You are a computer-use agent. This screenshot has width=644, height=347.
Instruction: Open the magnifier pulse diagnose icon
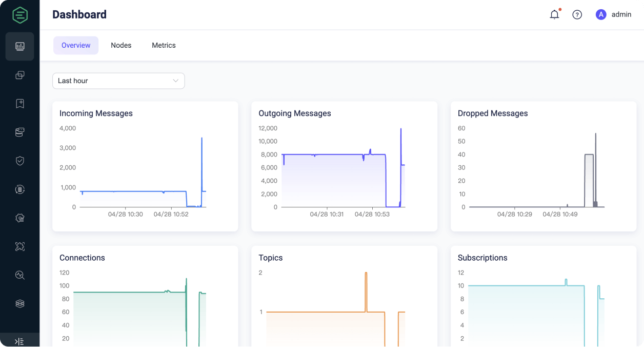click(x=20, y=275)
